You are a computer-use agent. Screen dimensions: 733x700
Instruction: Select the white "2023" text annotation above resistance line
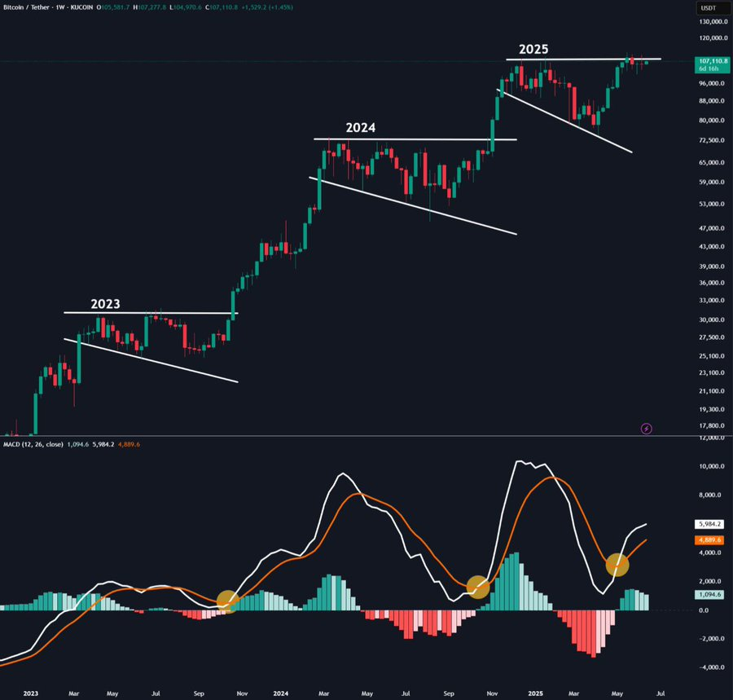click(x=105, y=304)
